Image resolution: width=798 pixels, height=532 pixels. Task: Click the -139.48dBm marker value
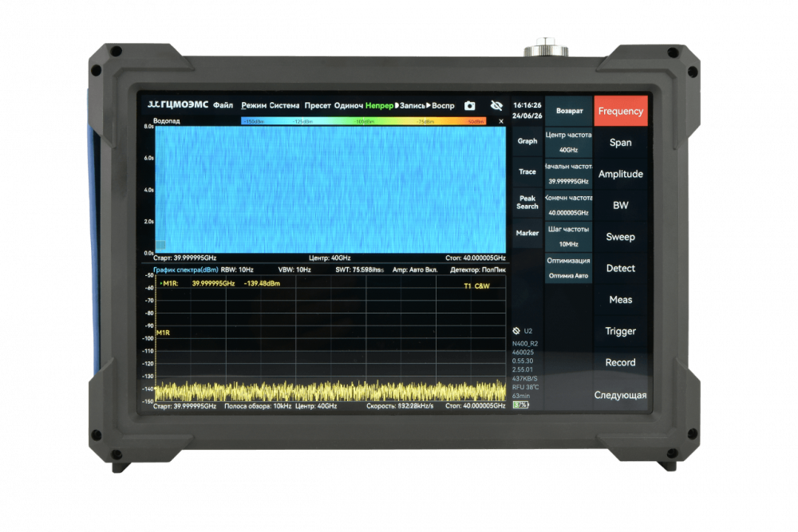262,283
